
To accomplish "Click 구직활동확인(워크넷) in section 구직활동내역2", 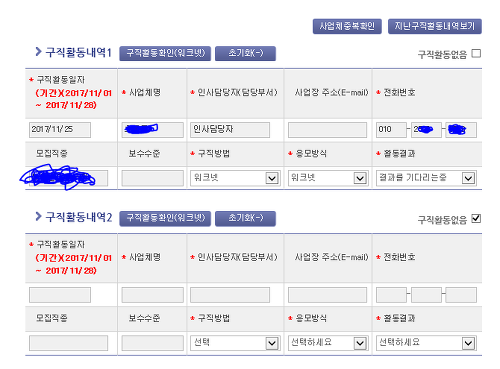I will [x=165, y=218].
